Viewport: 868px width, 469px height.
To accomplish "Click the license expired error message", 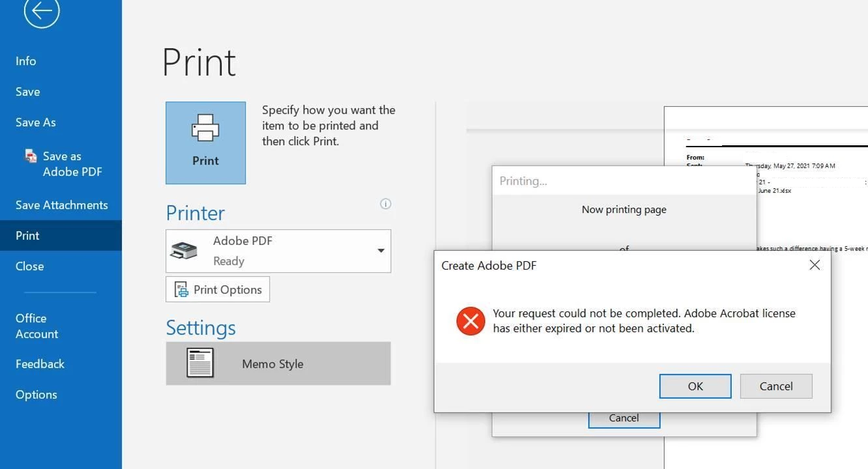I will pos(644,320).
